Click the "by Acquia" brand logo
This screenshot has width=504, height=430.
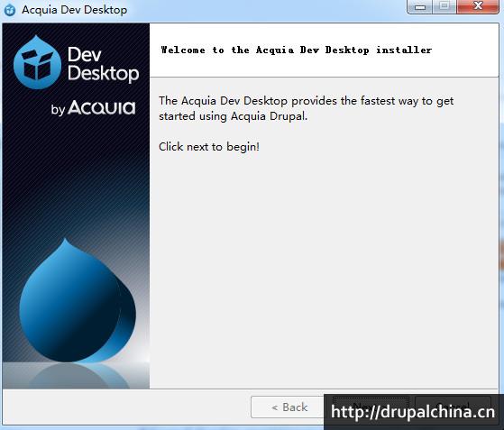(x=93, y=107)
